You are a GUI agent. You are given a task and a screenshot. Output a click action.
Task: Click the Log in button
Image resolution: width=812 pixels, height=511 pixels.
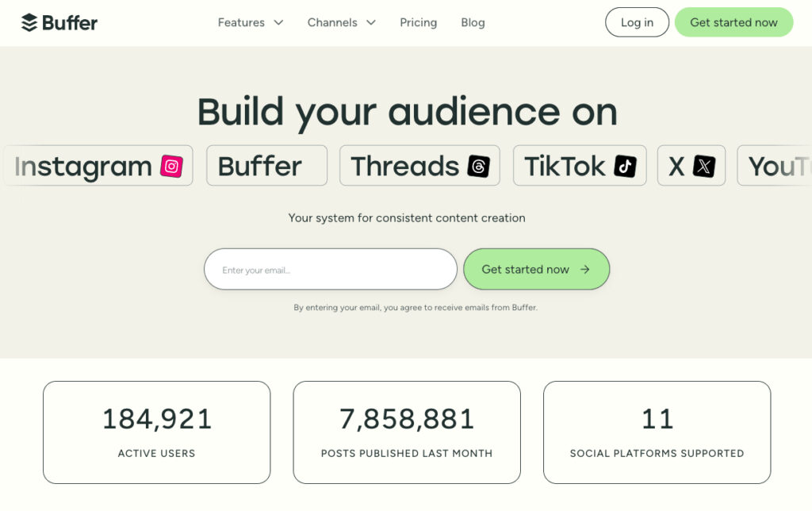pos(637,22)
